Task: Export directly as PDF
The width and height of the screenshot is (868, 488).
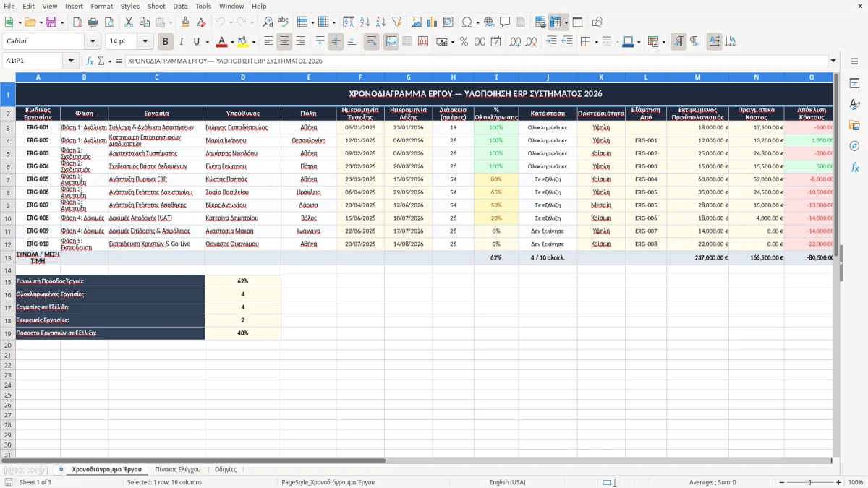Action: pos(77,22)
